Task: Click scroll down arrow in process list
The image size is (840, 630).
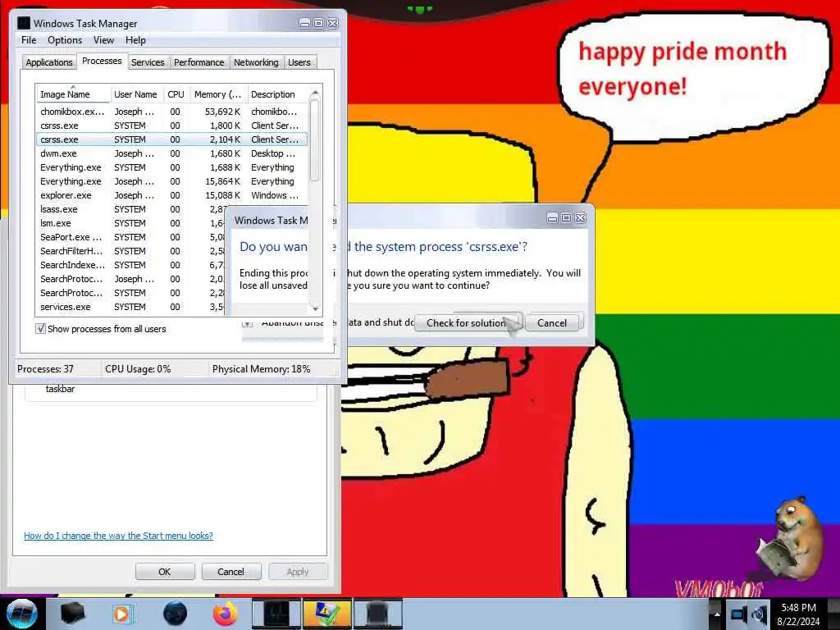Action: point(315,308)
